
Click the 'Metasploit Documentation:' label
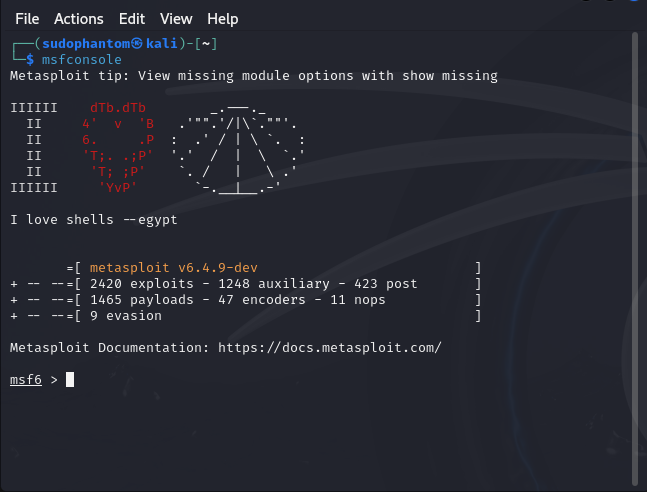110,348
